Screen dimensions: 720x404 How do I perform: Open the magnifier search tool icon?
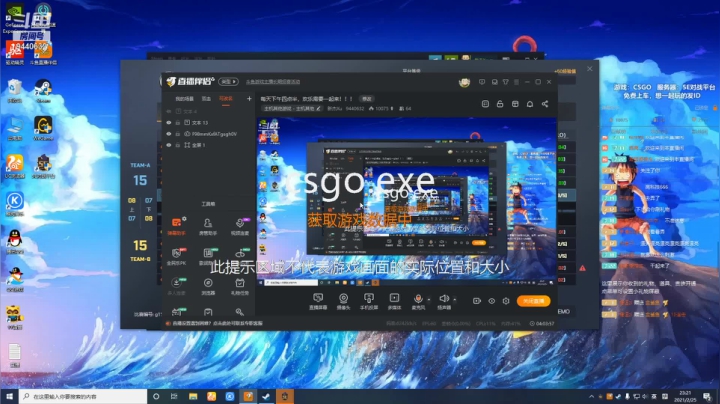[240, 312]
